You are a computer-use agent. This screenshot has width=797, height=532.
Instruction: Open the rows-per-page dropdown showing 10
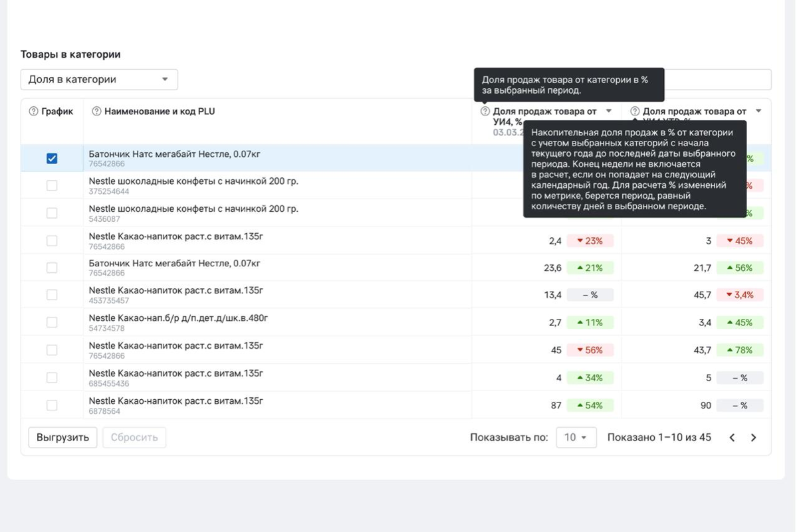tap(576, 438)
